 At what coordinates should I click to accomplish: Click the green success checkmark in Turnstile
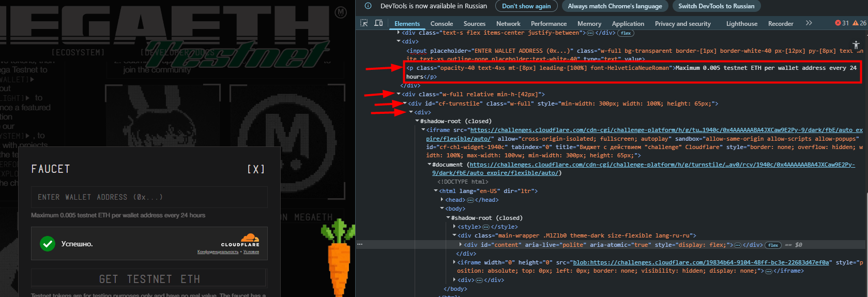(48, 244)
